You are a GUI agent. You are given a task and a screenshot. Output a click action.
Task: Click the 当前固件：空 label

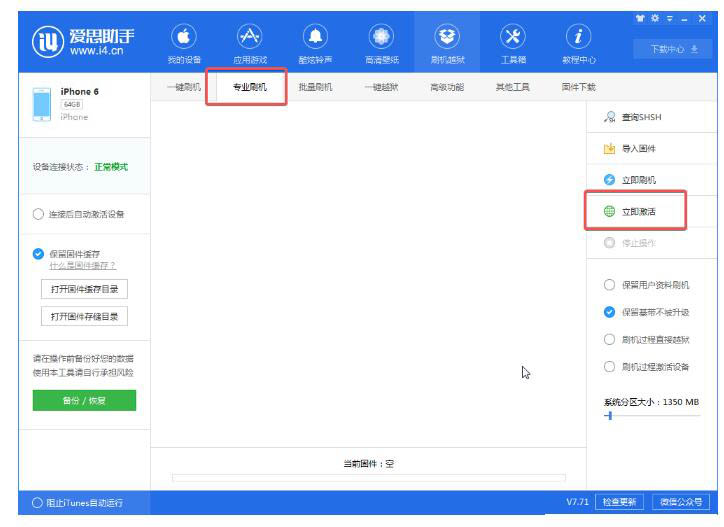coord(368,464)
